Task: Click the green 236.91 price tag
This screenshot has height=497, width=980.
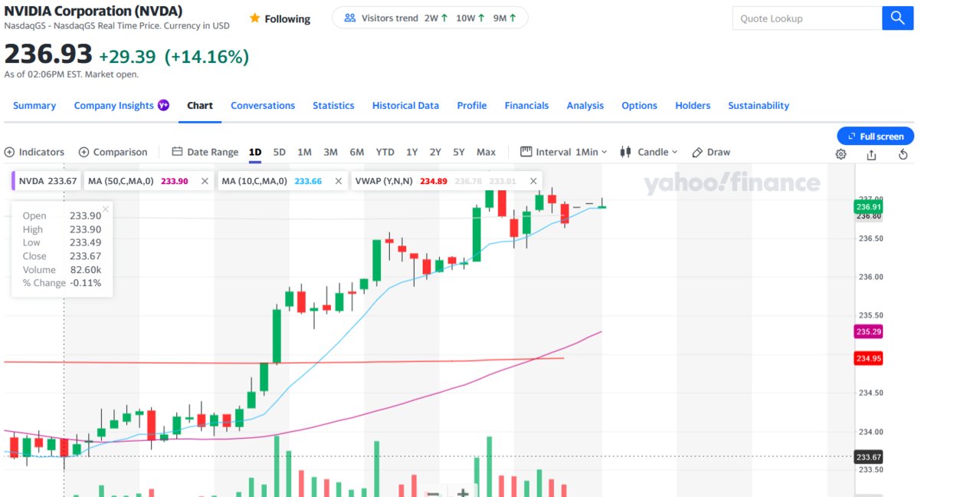Action: tap(869, 207)
